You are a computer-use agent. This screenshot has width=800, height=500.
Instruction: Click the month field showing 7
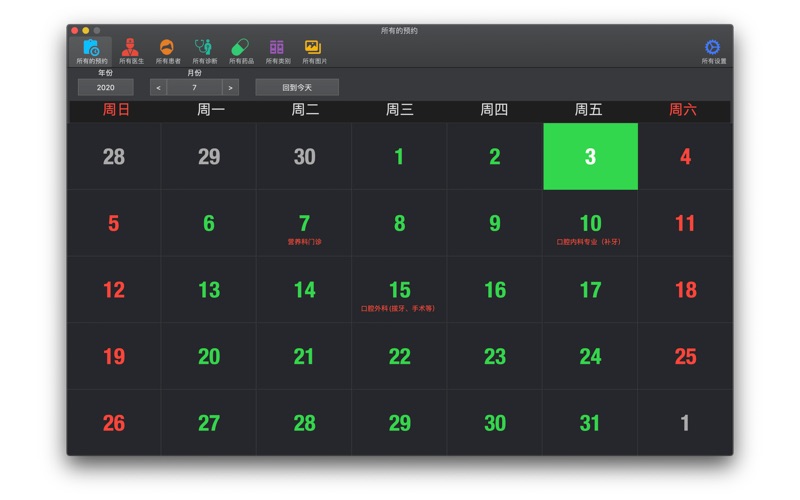pyautogui.click(x=194, y=88)
